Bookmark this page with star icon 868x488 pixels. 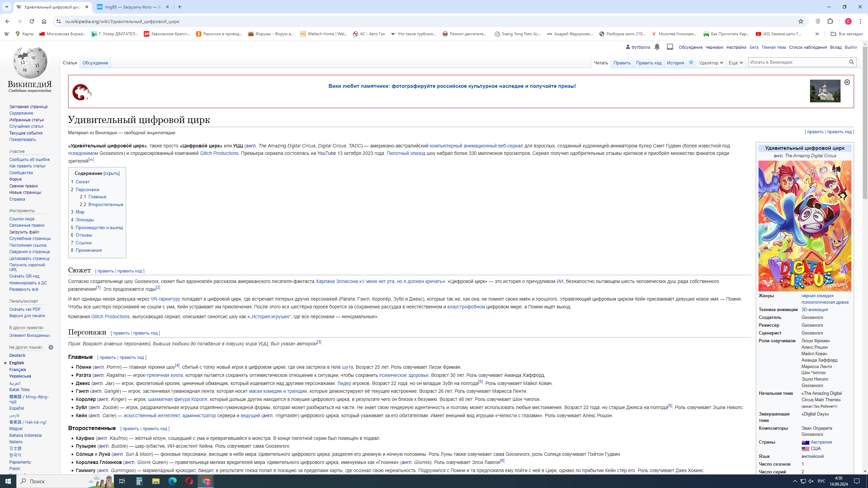click(801, 21)
